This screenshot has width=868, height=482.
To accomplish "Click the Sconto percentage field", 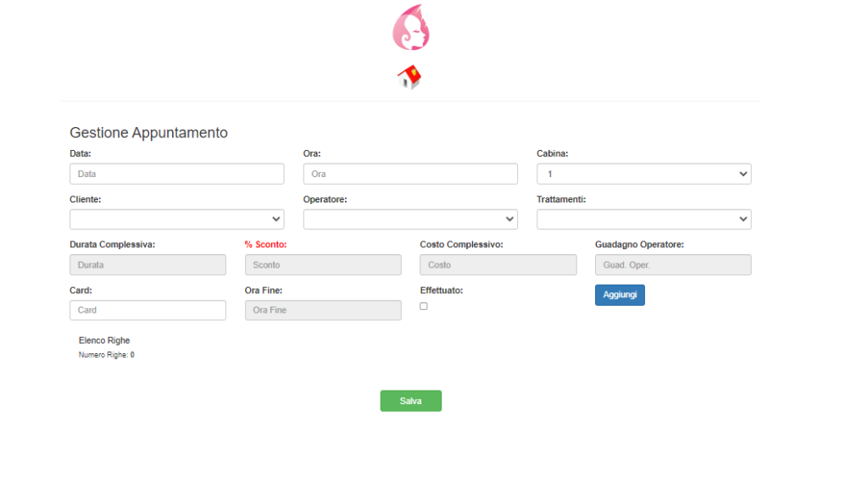I will [323, 265].
